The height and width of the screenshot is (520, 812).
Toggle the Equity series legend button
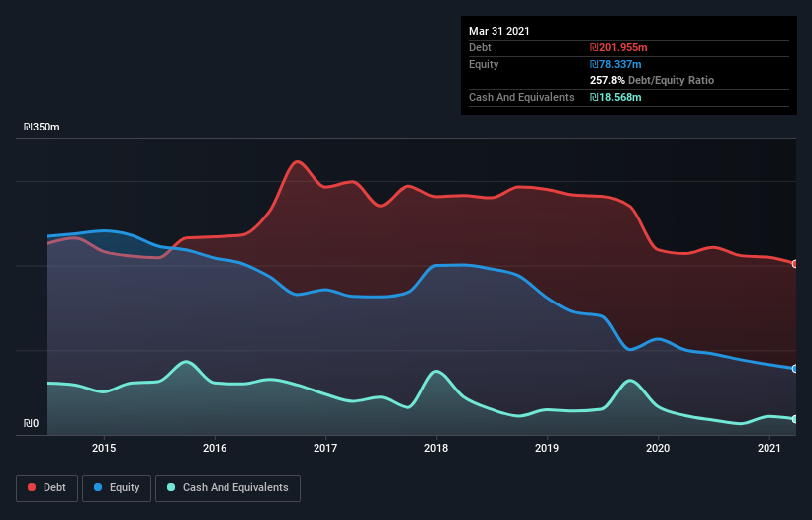pos(117,488)
